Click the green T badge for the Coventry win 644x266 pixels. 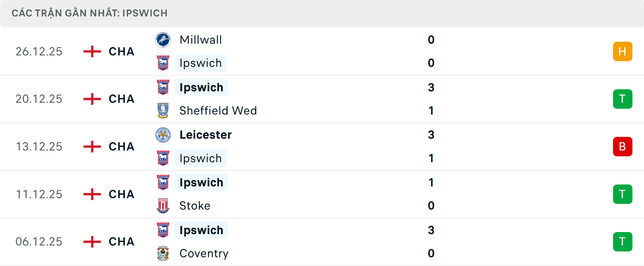pos(623,241)
